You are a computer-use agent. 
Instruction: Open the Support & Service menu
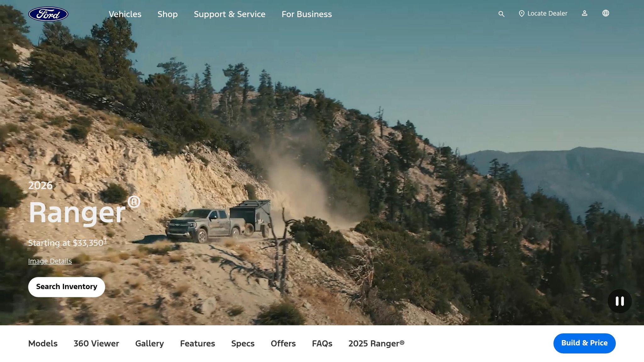coord(230,14)
